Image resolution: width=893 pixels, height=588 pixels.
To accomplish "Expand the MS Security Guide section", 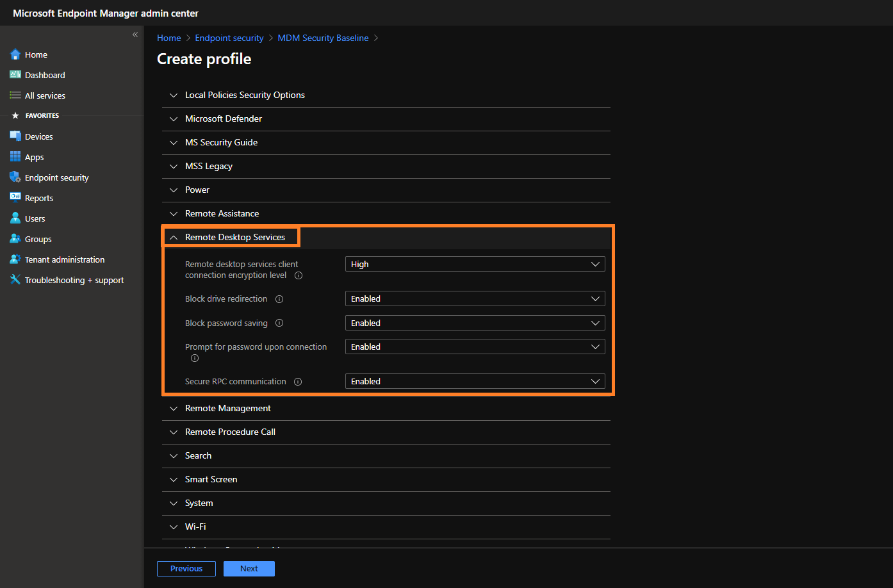I will pos(386,142).
